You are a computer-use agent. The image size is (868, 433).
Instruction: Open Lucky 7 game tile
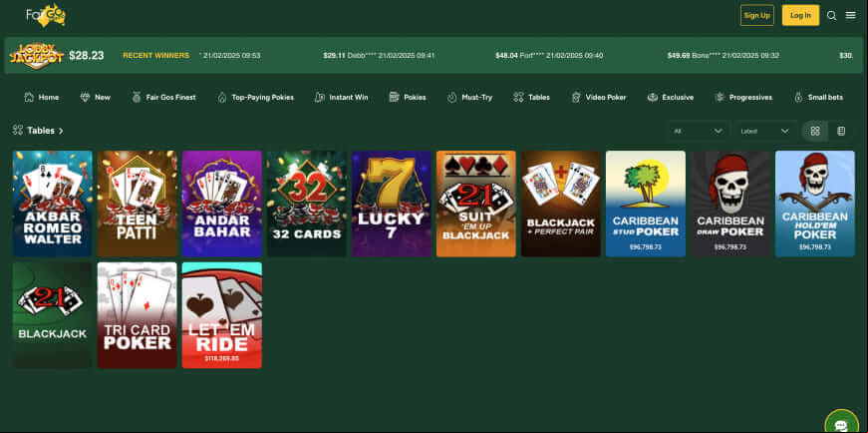pyautogui.click(x=392, y=204)
